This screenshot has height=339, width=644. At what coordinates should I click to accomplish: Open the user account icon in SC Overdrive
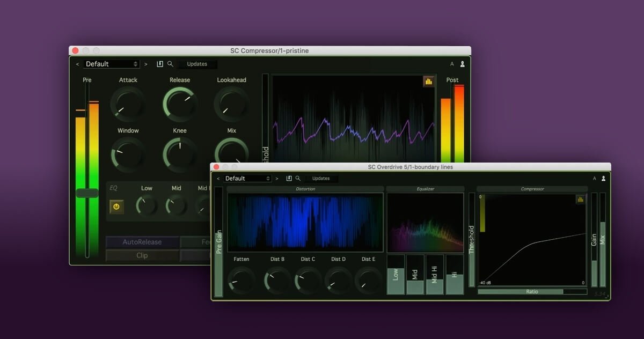[x=603, y=179]
